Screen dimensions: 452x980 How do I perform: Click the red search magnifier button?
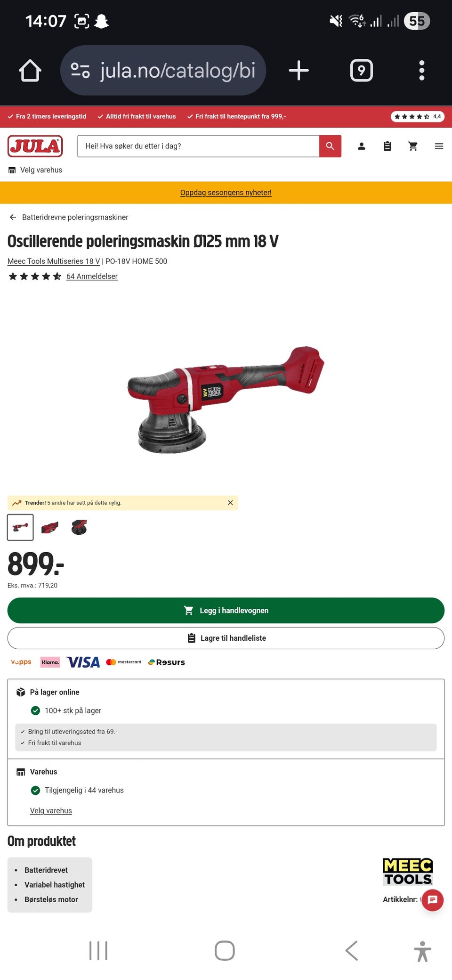pyautogui.click(x=330, y=146)
